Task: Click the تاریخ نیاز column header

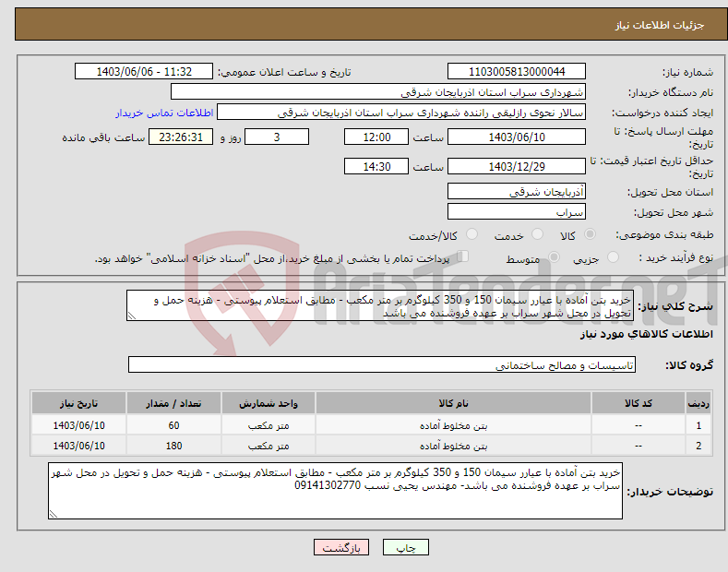Action: 78,403
